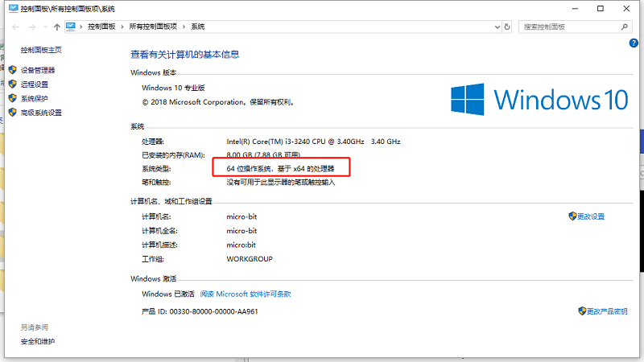The width and height of the screenshot is (644, 362).
Task: Go back using the back arrow
Action: (x=15, y=27)
